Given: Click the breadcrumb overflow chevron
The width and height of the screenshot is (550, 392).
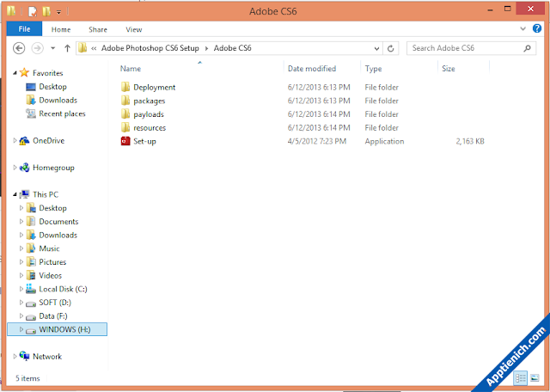Looking at the screenshot, I should (94, 48).
